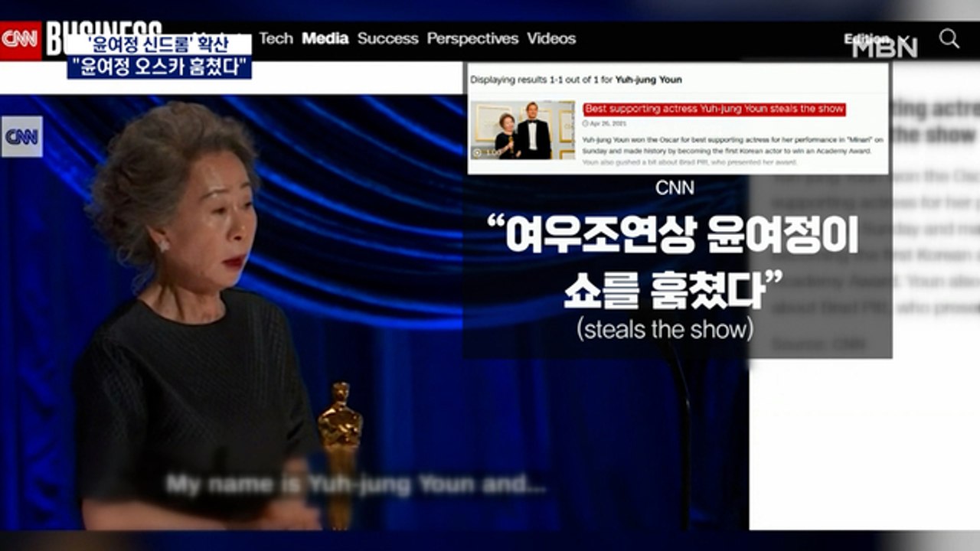Open the search magnifier icon
Viewport: 980px width, 551px height.
click(x=949, y=39)
